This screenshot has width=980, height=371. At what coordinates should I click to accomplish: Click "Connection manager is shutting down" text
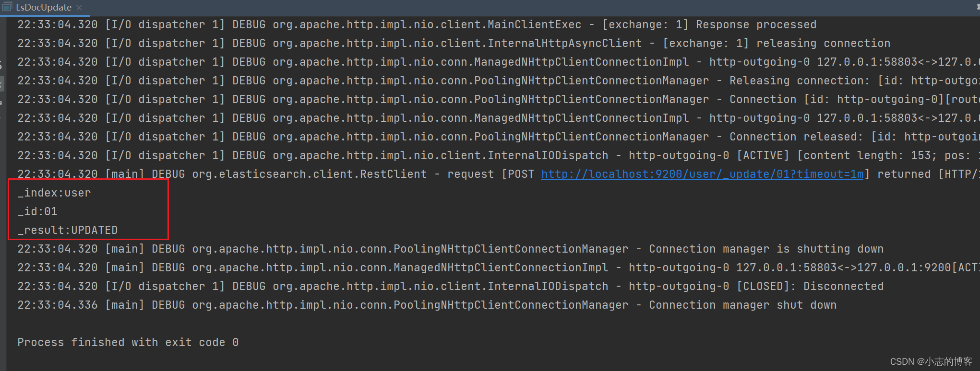pos(766,249)
